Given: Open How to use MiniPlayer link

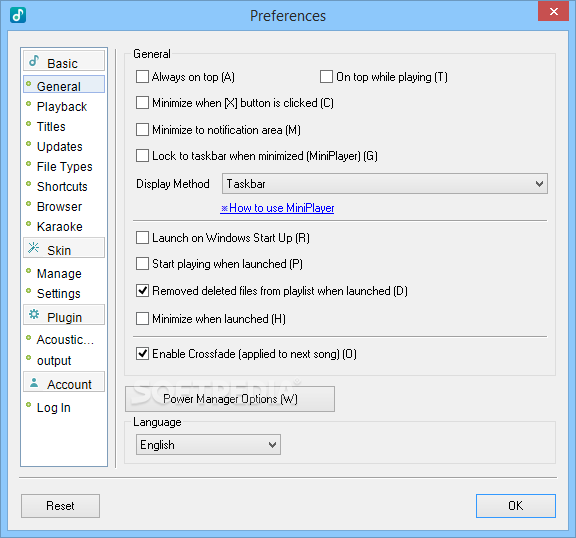Looking at the screenshot, I should pos(277,208).
